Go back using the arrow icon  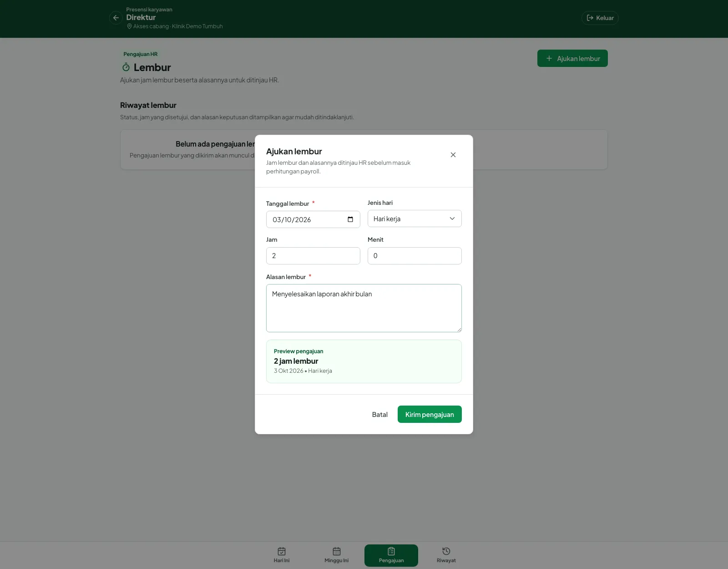116,18
